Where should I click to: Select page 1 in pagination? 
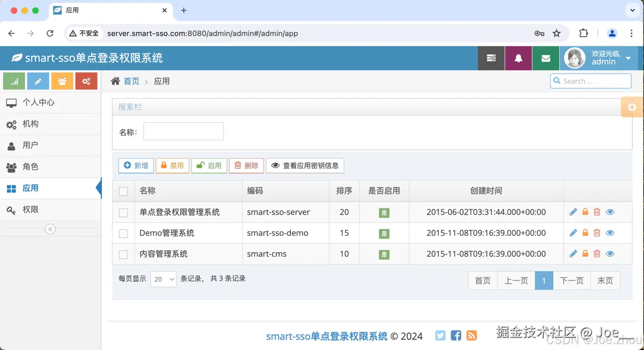544,280
